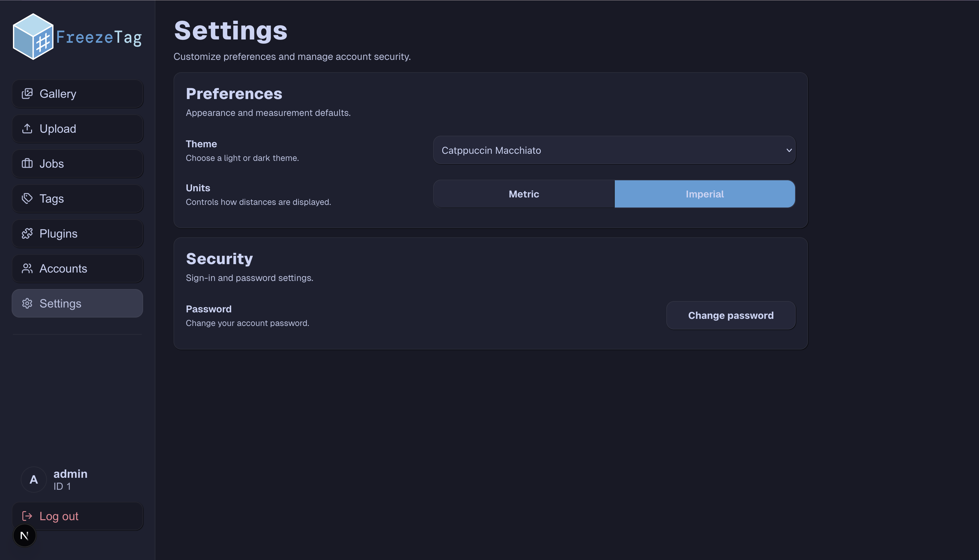The height and width of the screenshot is (560, 979).
Task: Switch units to Metric
Action: tap(523, 194)
